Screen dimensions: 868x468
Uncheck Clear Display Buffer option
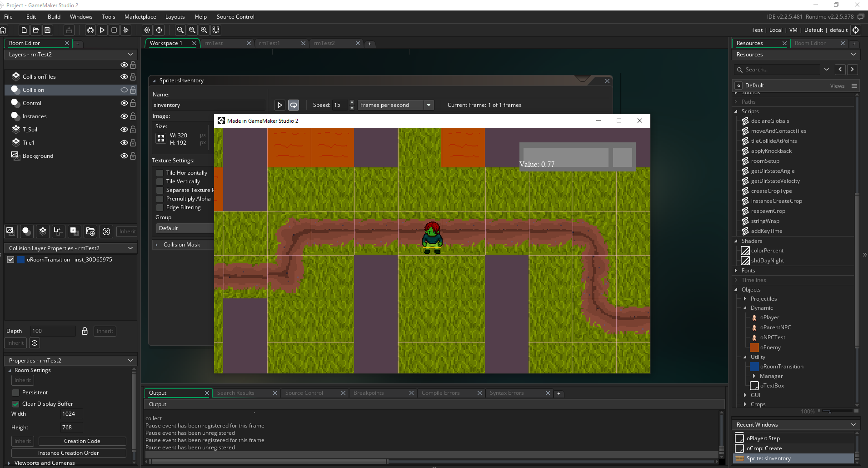tap(16, 404)
